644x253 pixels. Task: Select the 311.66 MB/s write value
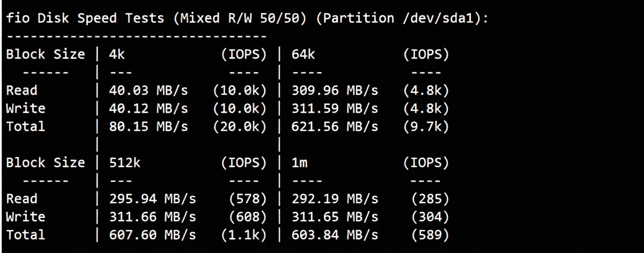(x=152, y=217)
